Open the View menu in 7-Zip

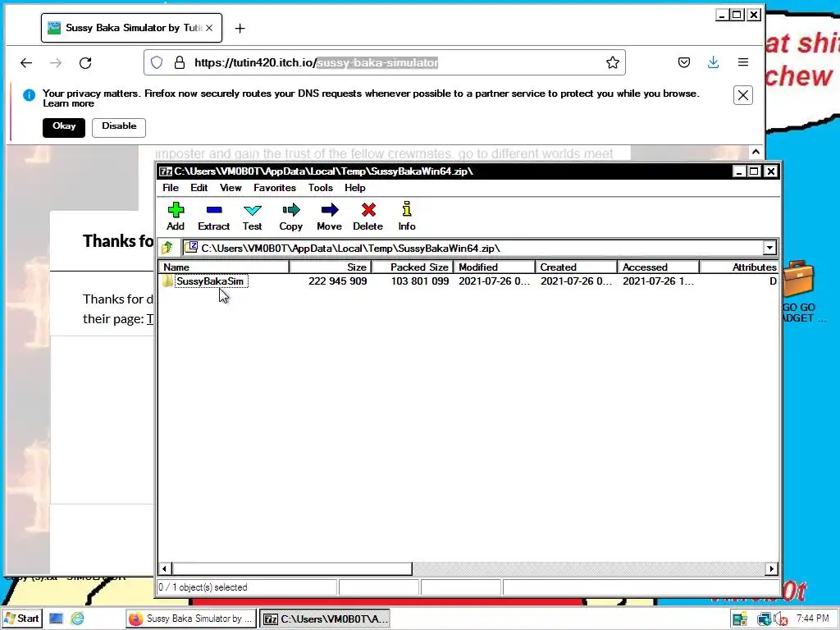pyautogui.click(x=231, y=188)
